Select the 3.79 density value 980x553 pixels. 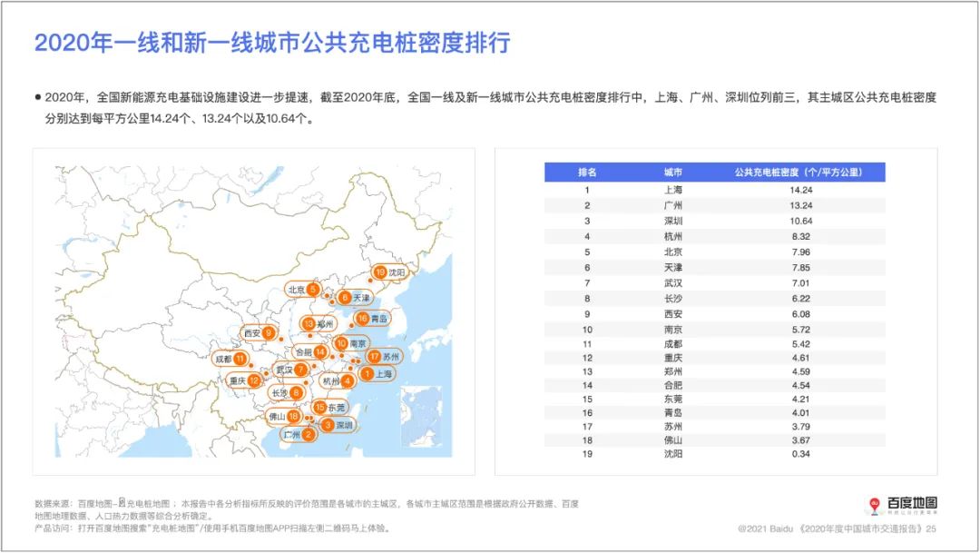[x=800, y=427]
